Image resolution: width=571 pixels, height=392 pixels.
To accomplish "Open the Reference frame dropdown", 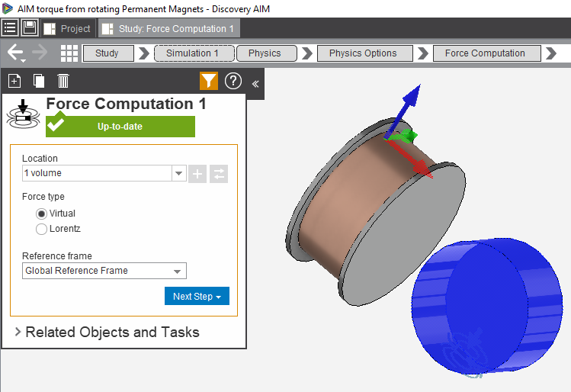I will tap(104, 271).
